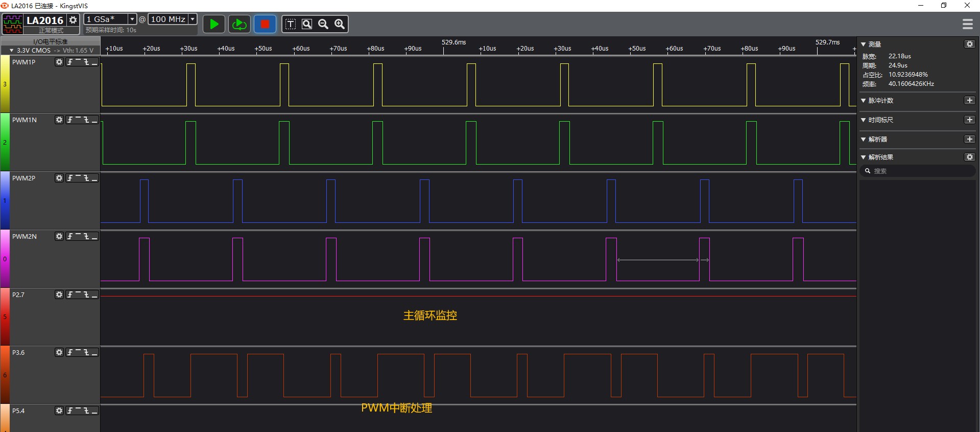Image resolution: width=980 pixels, height=432 pixels.
Task: Click the 正常模式 mode label
Action: [51, 30]
